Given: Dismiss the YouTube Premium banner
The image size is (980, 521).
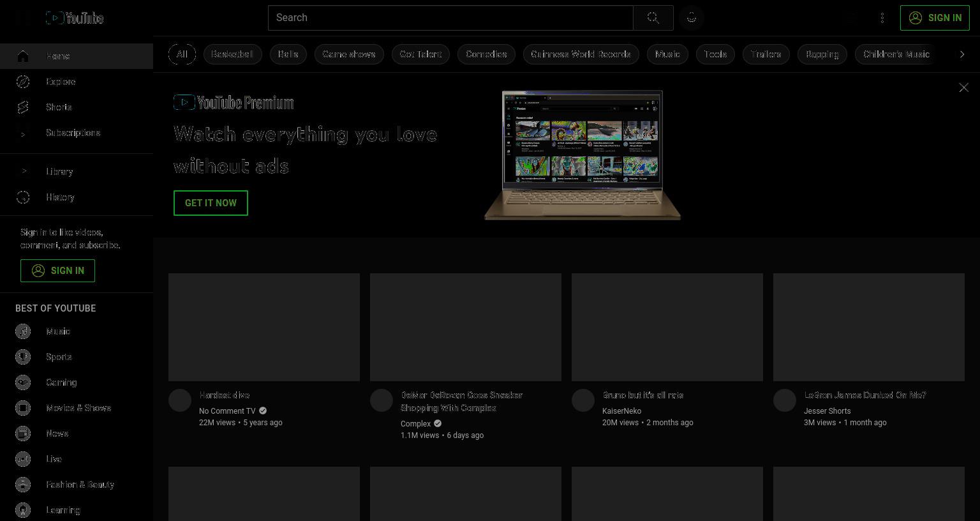Looking at the screenshot, I should pyautogui.click(x=963, y=87).
